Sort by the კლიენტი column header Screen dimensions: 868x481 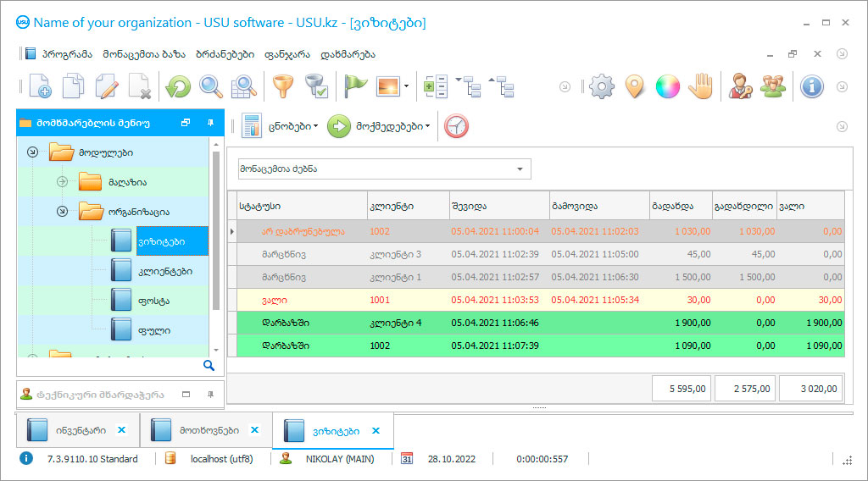[x=408, y=206]
